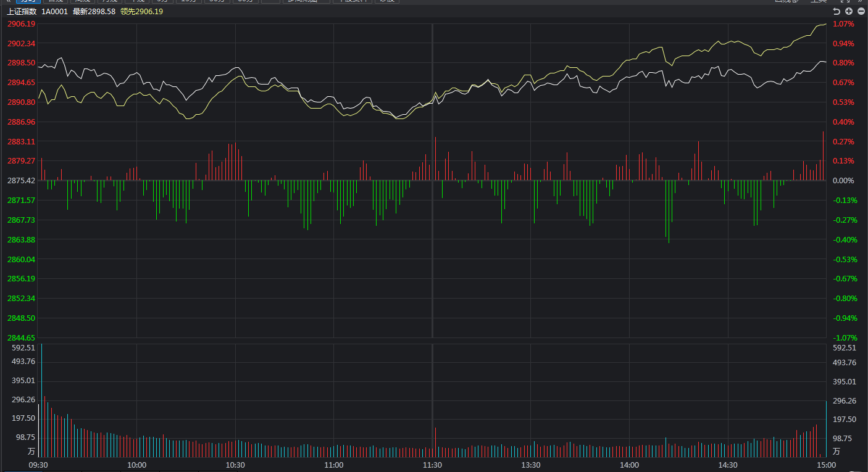This screenshot has width=868, height=472.
Task: Click the 09:30 time axis label
Action: (38, 465)
